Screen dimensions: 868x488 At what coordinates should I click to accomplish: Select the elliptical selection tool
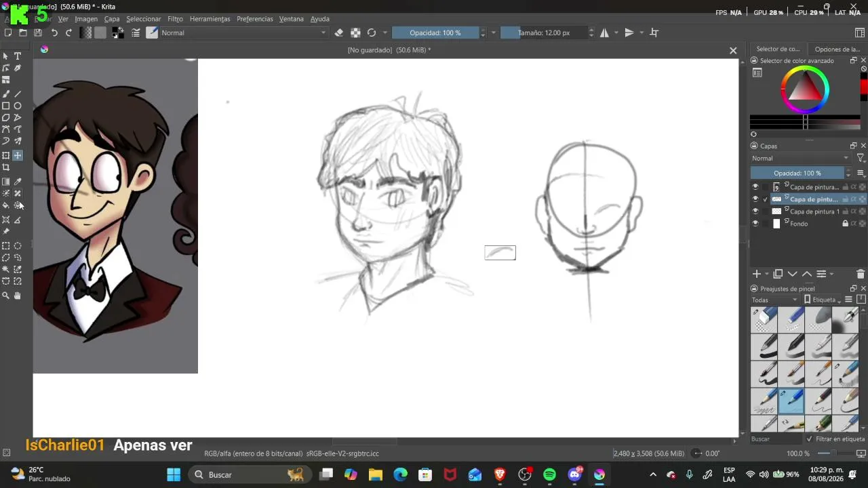tap(18, 246)
